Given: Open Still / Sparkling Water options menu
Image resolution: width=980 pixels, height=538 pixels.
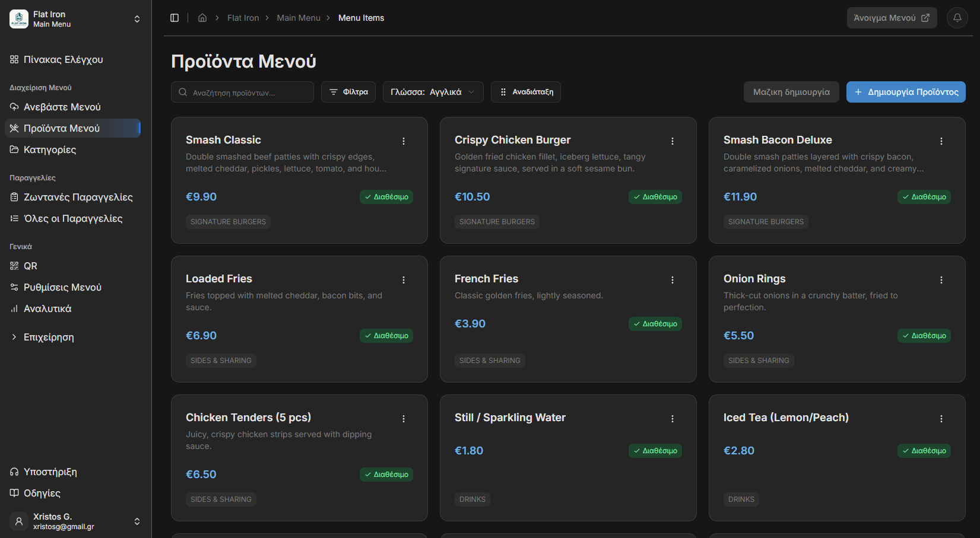Looking at the screenshot, I should (x=673, y=419).
